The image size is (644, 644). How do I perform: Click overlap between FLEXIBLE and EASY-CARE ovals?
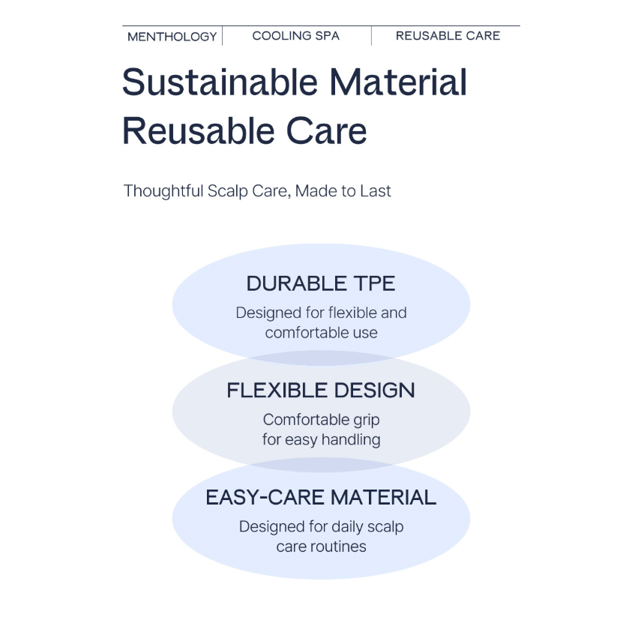tap(321, 465)
